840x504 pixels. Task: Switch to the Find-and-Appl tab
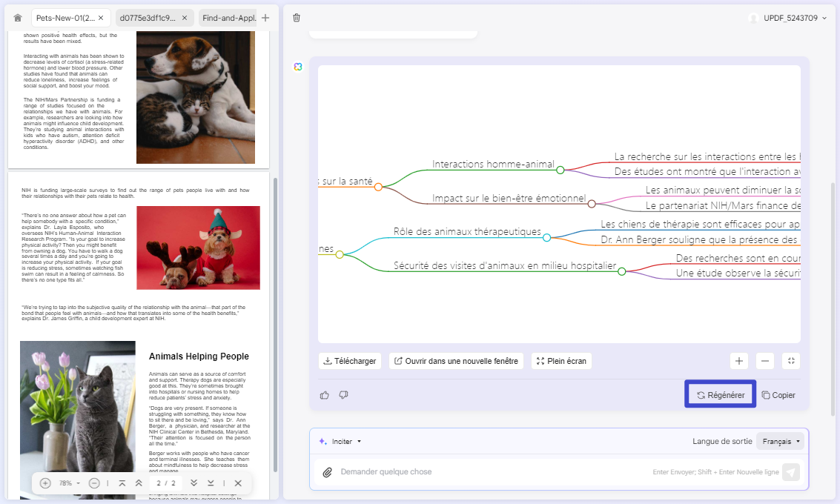point(229,18)
